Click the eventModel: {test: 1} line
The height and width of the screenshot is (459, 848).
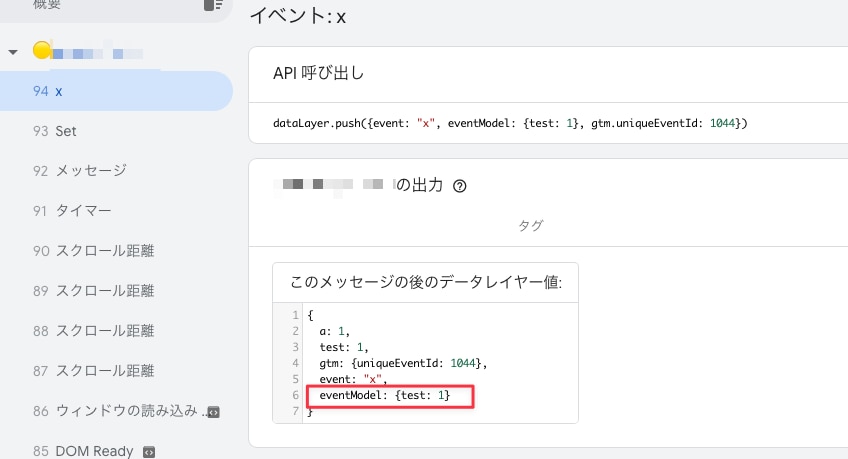click(x=385, y=395)
